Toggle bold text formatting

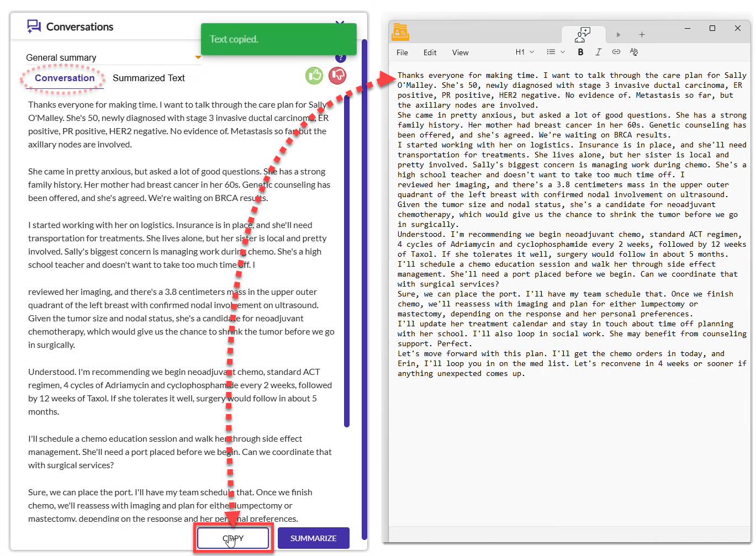pos(581,52)
